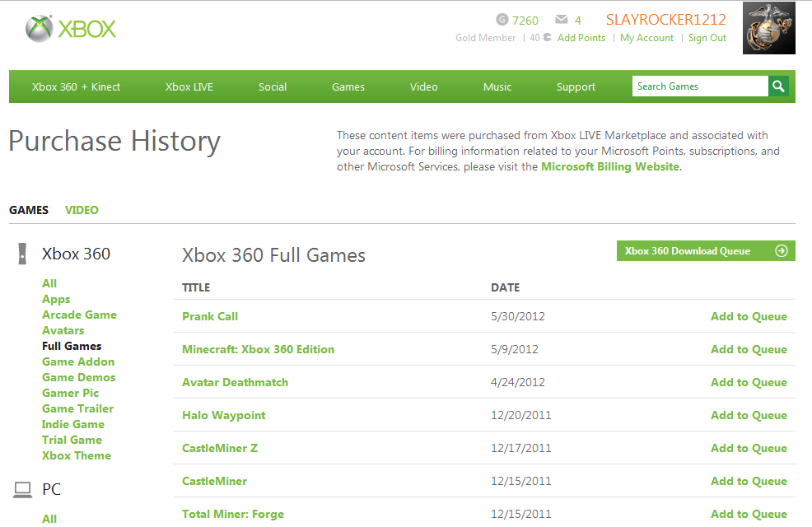
Task: Focus the Search Games field
Action: tap(700, 86)
